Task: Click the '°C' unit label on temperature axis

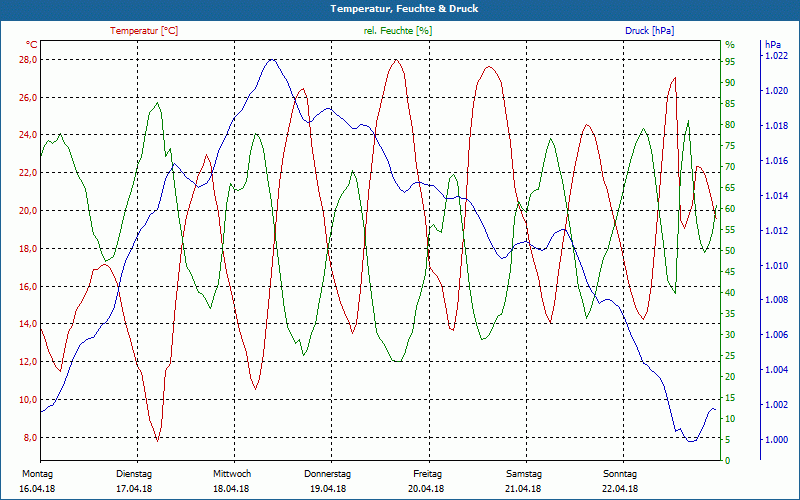Action: (32, 44)
